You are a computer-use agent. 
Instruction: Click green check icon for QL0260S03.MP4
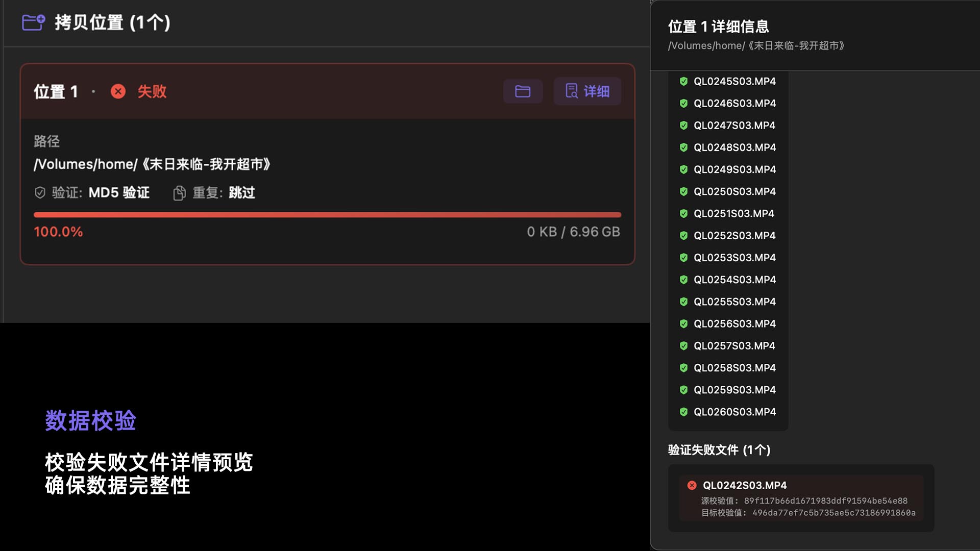click(683, 412)
